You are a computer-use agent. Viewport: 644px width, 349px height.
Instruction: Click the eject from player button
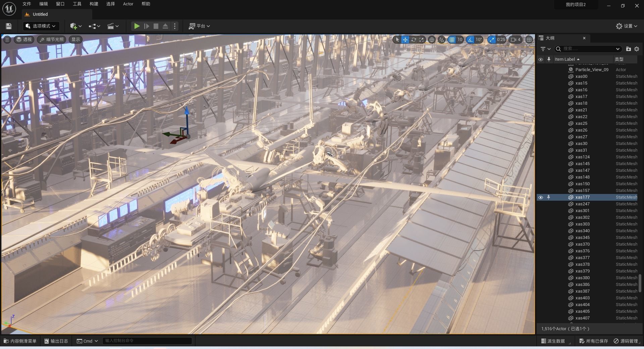(165, 26)
